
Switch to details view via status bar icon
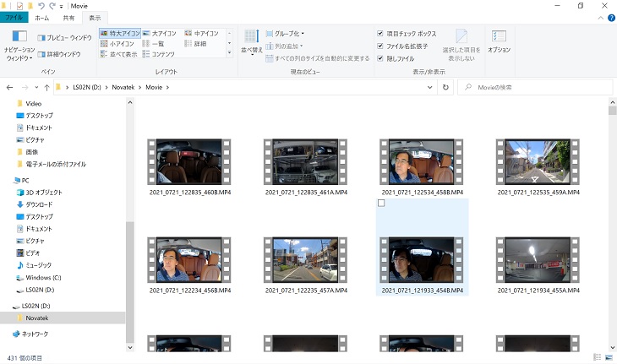point(598,357)
